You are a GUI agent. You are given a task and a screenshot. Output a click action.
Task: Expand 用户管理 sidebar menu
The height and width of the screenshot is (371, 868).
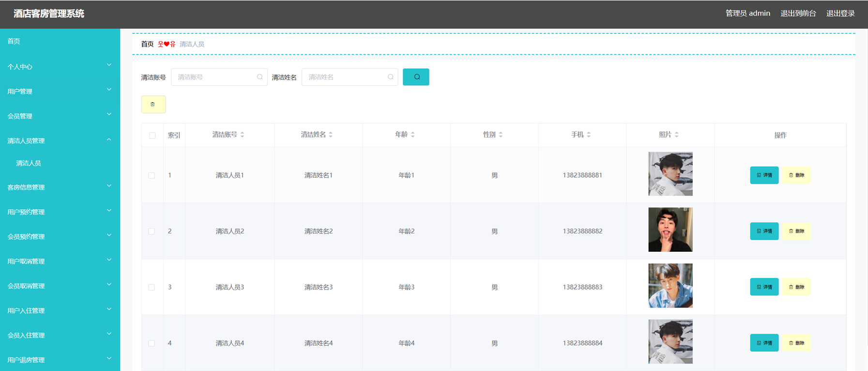(x=60, y=92)
